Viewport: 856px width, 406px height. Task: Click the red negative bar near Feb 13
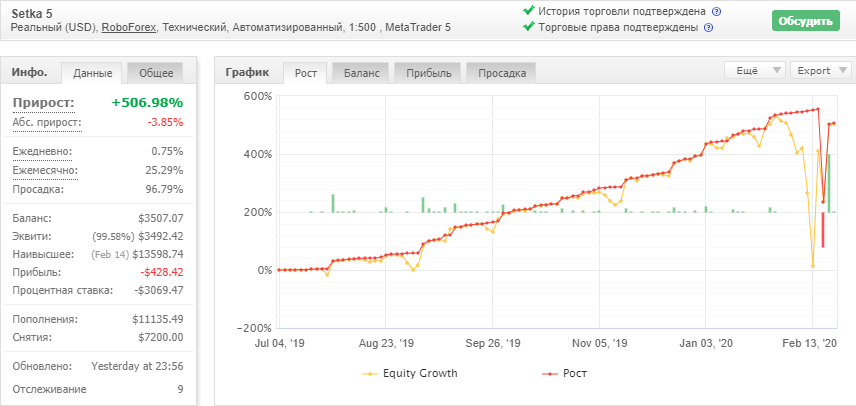tap(823, 230)
